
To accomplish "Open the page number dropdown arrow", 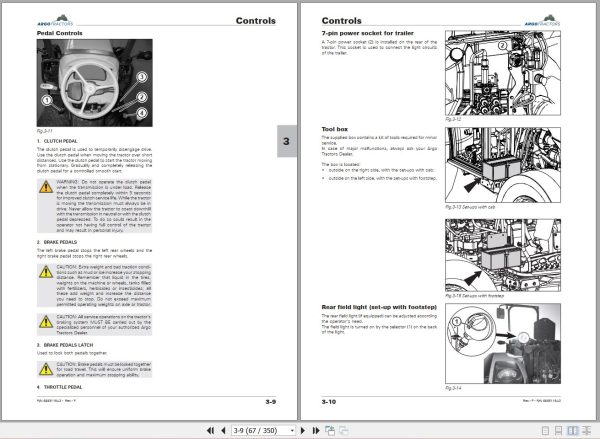I will 292,431.
